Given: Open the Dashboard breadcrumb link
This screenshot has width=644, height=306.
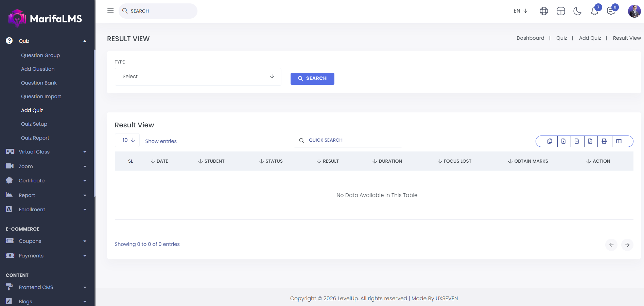Looking at the screenshot, I should click(530, 38).
